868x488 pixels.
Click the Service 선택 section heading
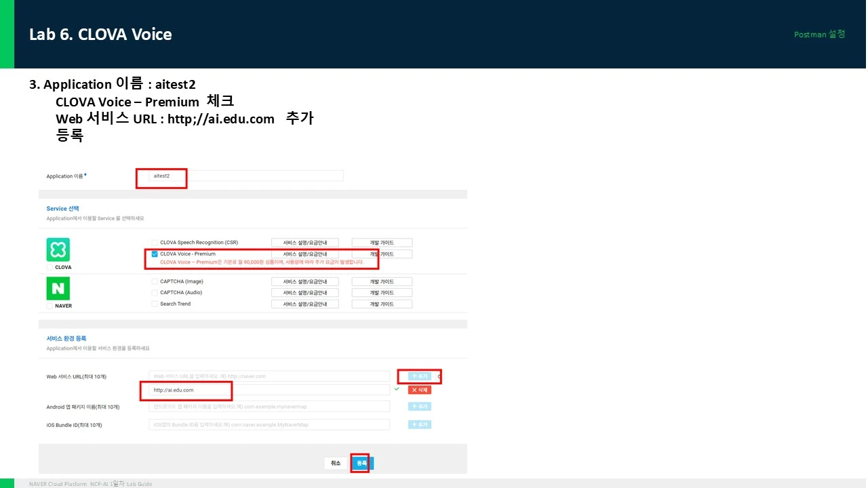pos(63,209)
